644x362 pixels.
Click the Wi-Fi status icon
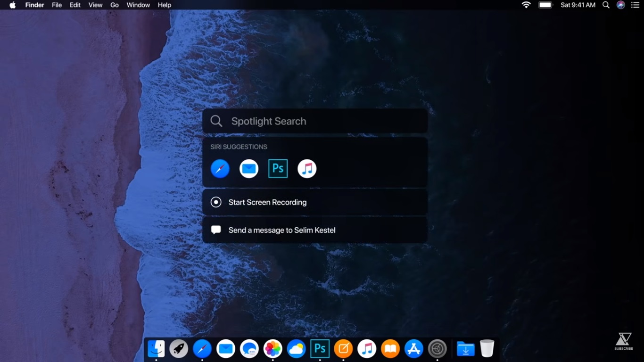(x=526, y=5)
